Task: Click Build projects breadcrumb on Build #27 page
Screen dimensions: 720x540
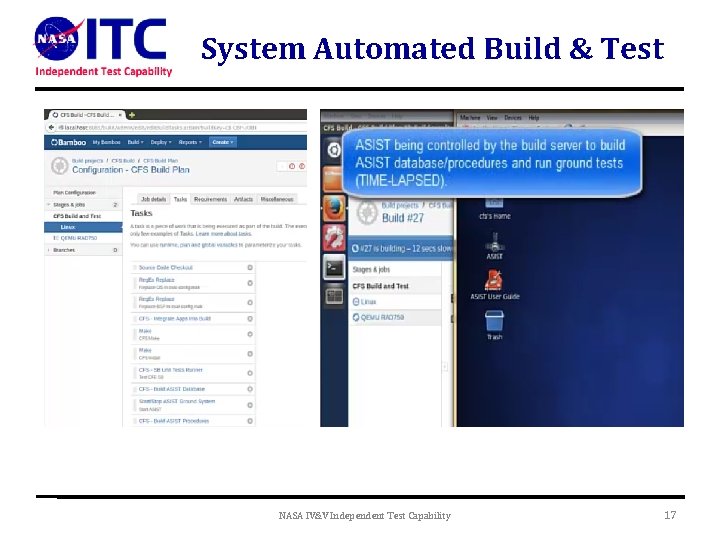Action: (400, 205)
